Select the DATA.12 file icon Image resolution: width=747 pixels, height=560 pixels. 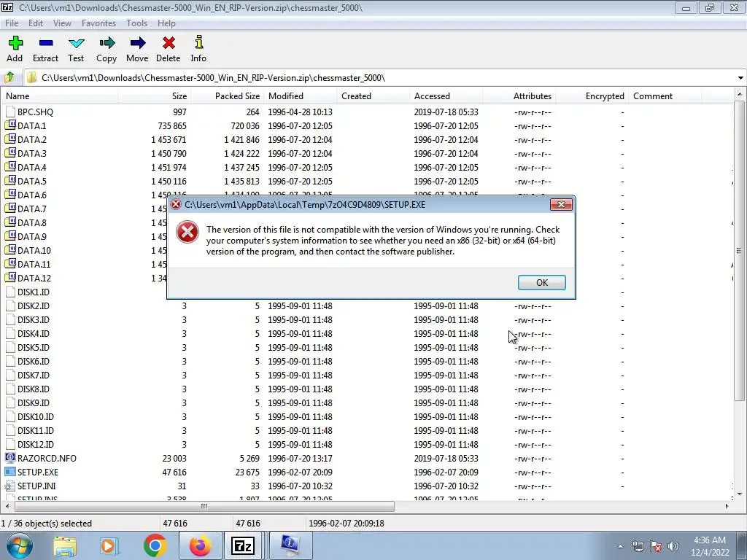(x=10, y=278)
